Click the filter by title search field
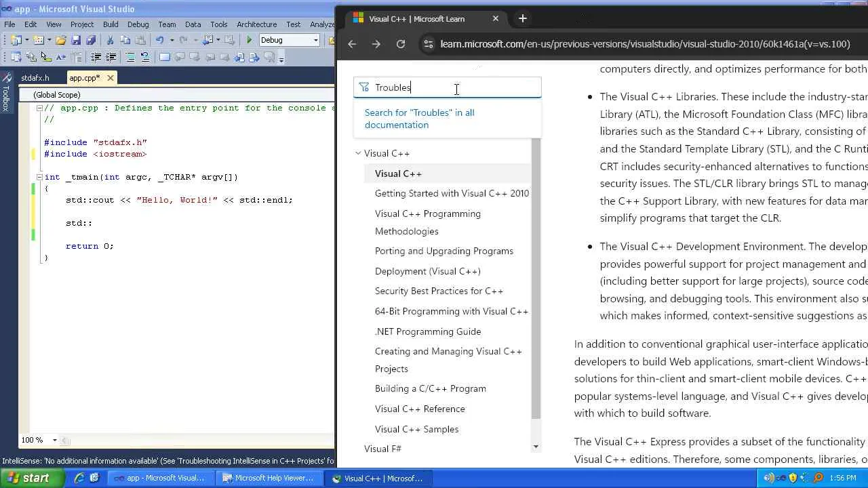Image resolution: width=868 pixels, height=488 pixels. [448, 87]
